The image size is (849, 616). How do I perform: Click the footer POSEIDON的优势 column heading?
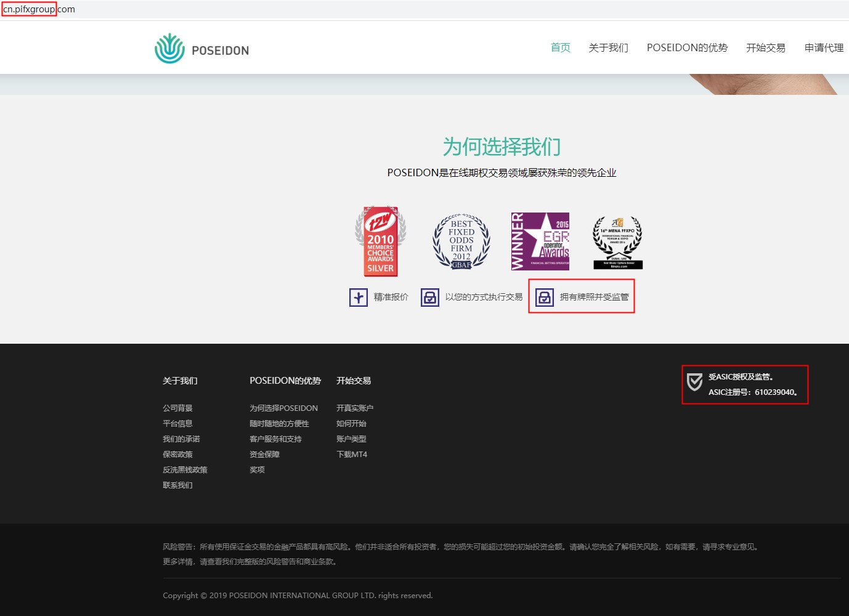click(x=285, y=381)
